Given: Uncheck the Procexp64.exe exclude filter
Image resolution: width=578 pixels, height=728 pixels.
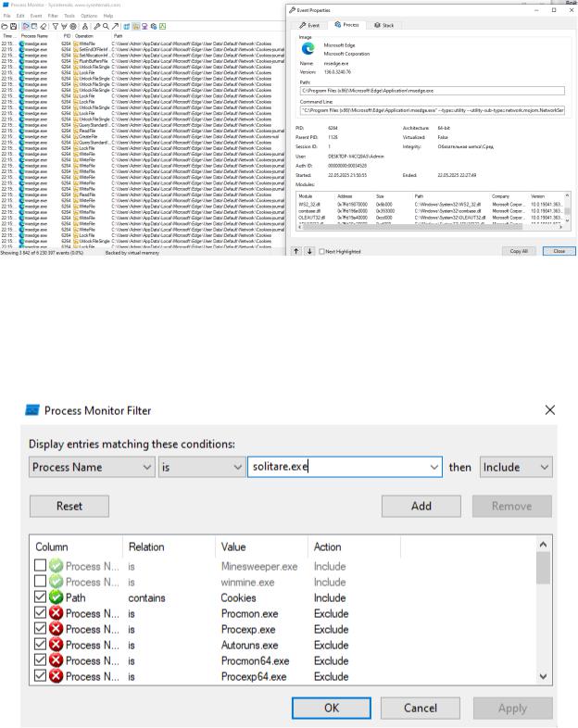Looking at the screenshot, I should [41, 675].
